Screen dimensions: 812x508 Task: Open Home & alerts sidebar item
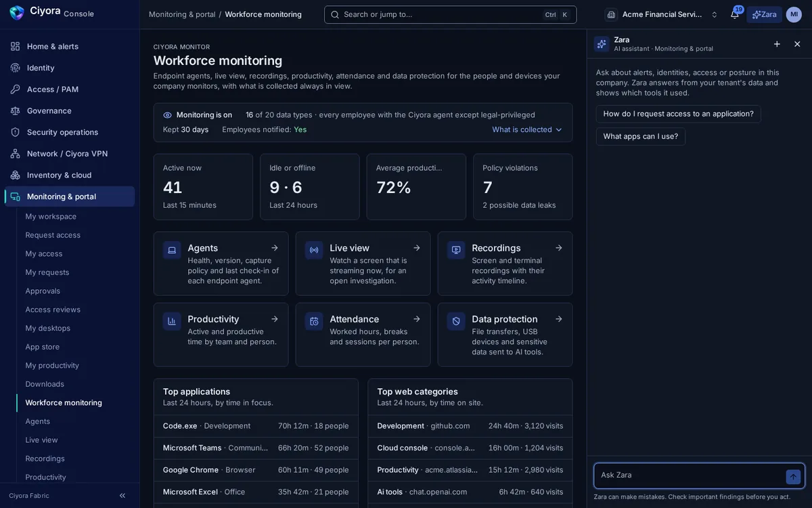(x=70, y=46)
